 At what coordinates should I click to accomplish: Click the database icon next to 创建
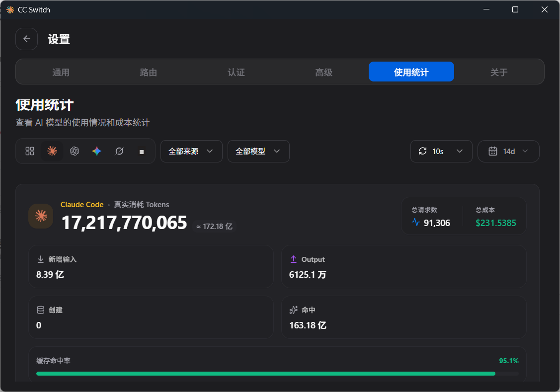pos(40,310)
